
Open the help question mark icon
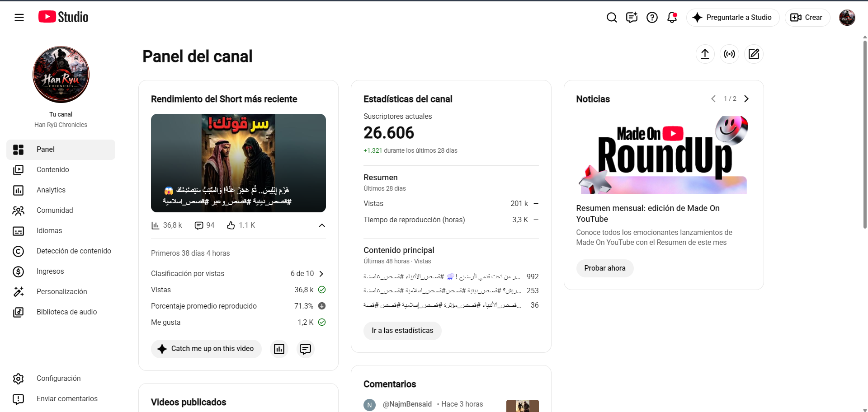point(652,18)
